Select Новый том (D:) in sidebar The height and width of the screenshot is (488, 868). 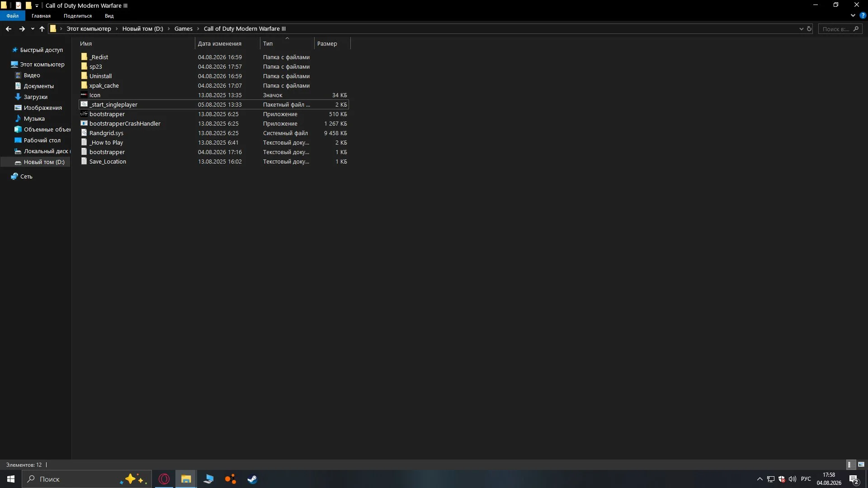click(44, 162)
